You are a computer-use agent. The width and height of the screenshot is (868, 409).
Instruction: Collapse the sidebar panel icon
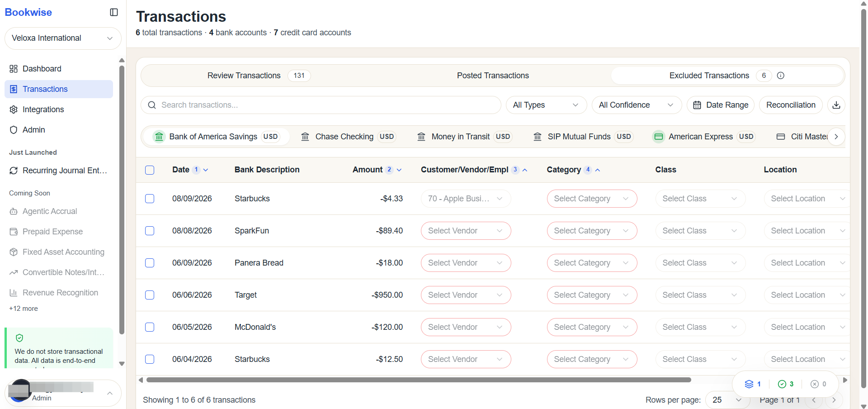114,12
